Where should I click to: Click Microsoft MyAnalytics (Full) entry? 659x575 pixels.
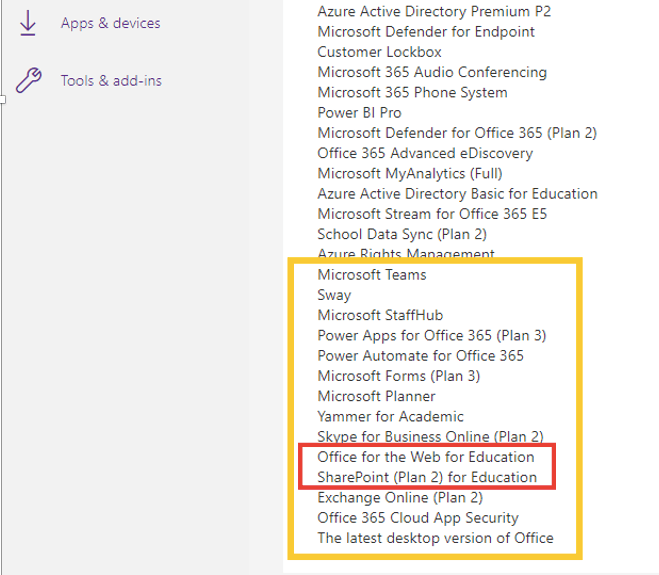[410, 173]
